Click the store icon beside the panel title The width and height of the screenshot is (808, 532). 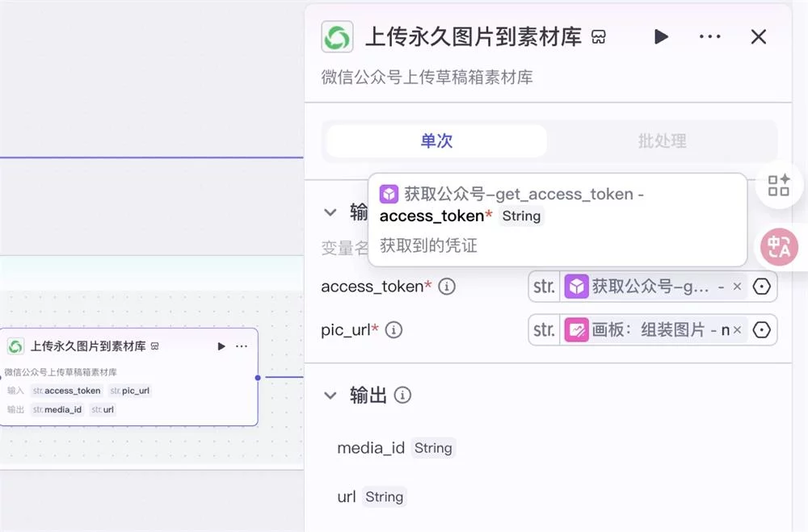(x=599, y=37)
